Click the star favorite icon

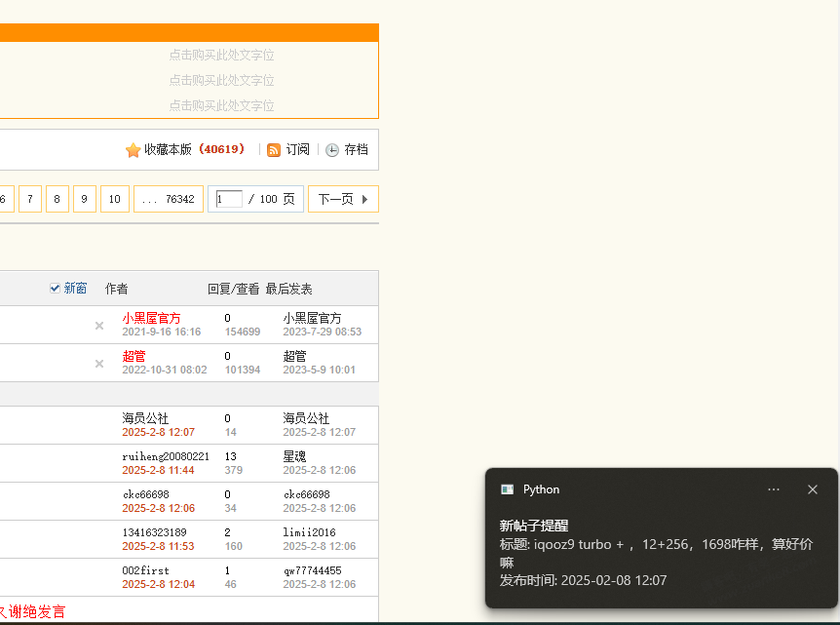[133, 150]
